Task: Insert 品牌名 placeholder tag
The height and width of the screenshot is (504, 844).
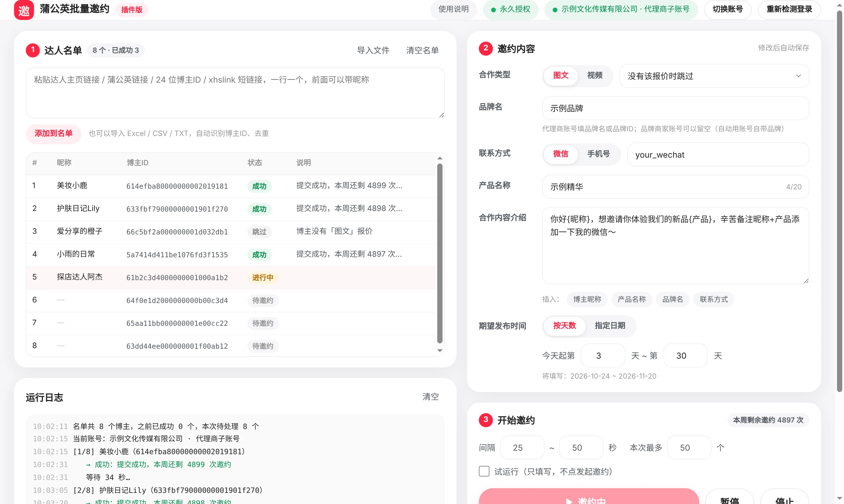Action: click(673, 299)
